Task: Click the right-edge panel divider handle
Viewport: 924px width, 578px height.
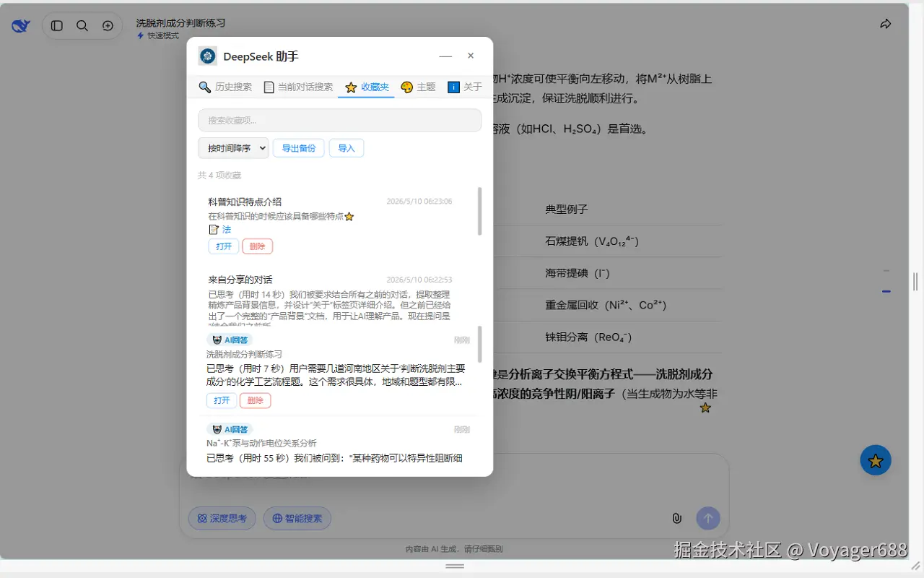Action: [915, 281]
